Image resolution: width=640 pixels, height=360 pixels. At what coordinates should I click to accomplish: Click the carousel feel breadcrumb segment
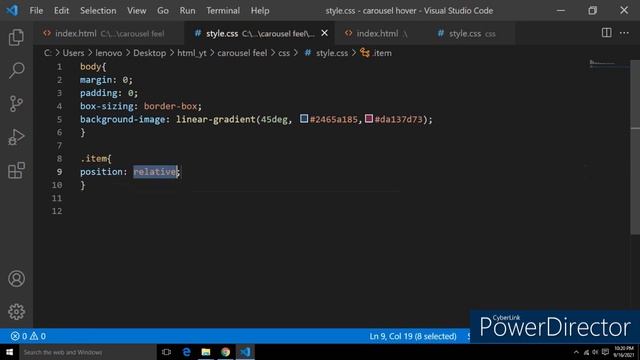click(x=242, y=53)
